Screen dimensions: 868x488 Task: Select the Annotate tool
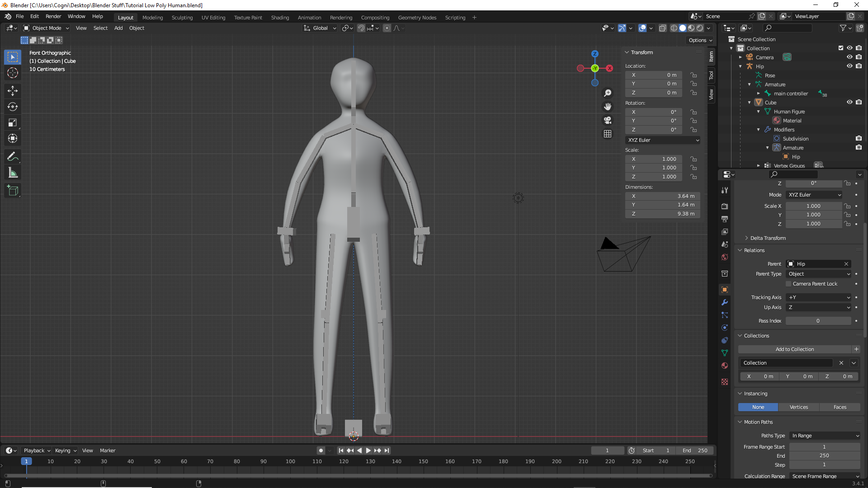click(x=12, y=156)
